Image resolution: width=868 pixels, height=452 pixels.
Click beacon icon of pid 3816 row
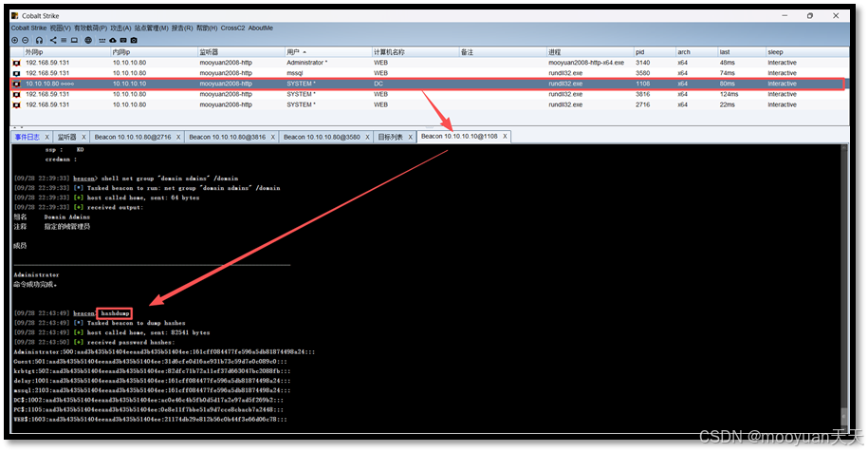17,95
